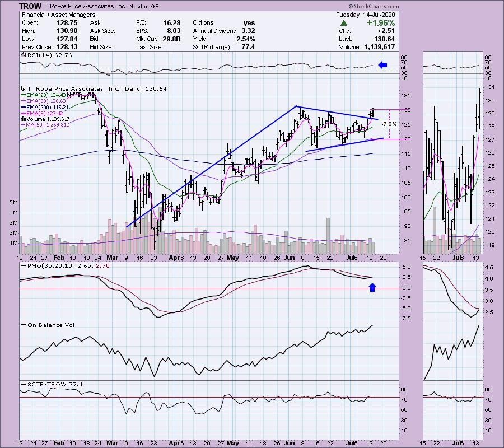This screenshot has height=448, width=504.
Task: Click the 135 price axis label
Action: click(x=406, y=96)
